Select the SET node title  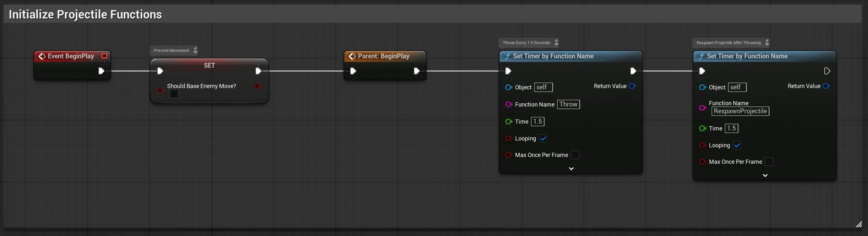tap(209, 65)
